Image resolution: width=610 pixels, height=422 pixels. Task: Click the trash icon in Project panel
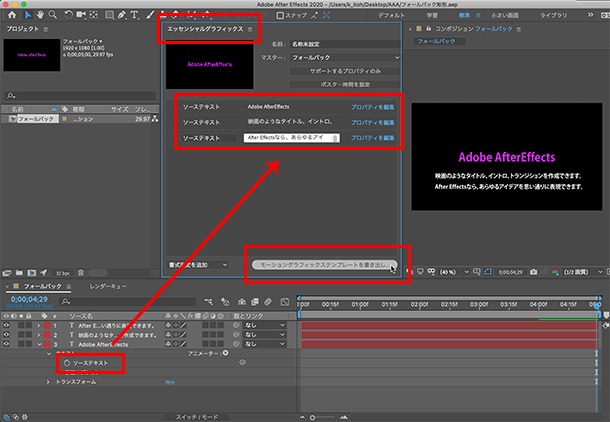pos(81,273)
